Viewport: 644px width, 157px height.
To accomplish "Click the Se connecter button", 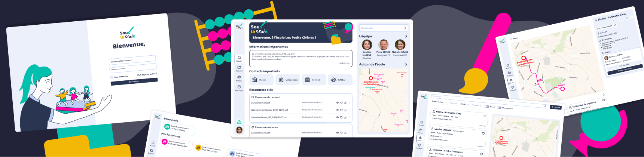I will (x=134, y=81).
